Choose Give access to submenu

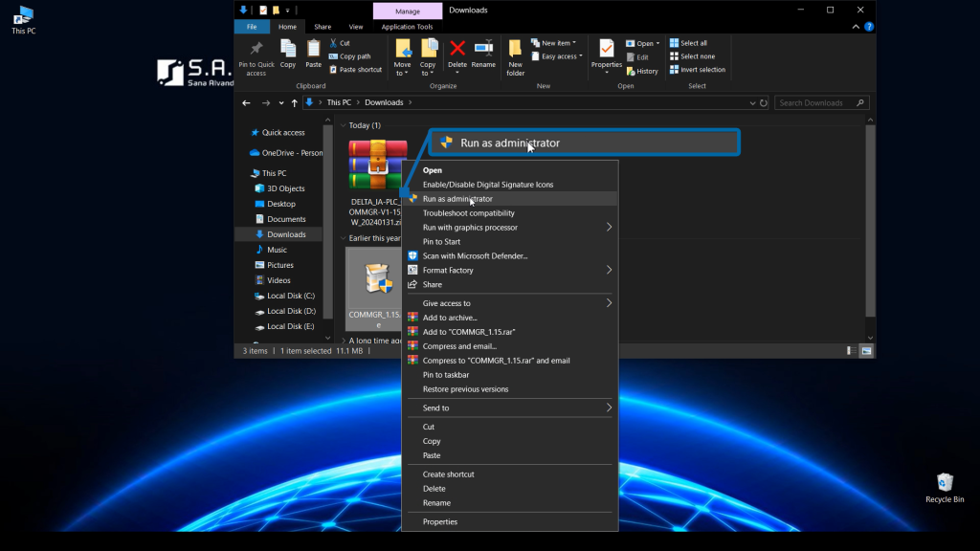click(x=510, y=303)
